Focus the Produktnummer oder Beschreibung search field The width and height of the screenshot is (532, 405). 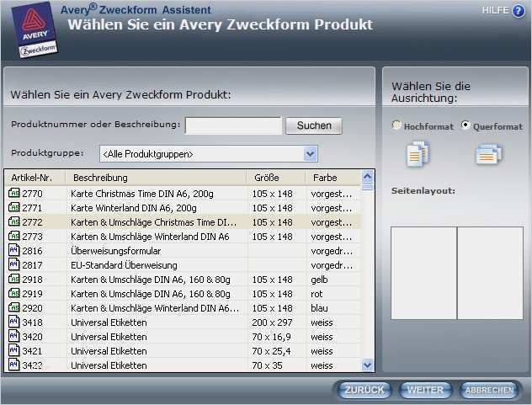point(233,126)
